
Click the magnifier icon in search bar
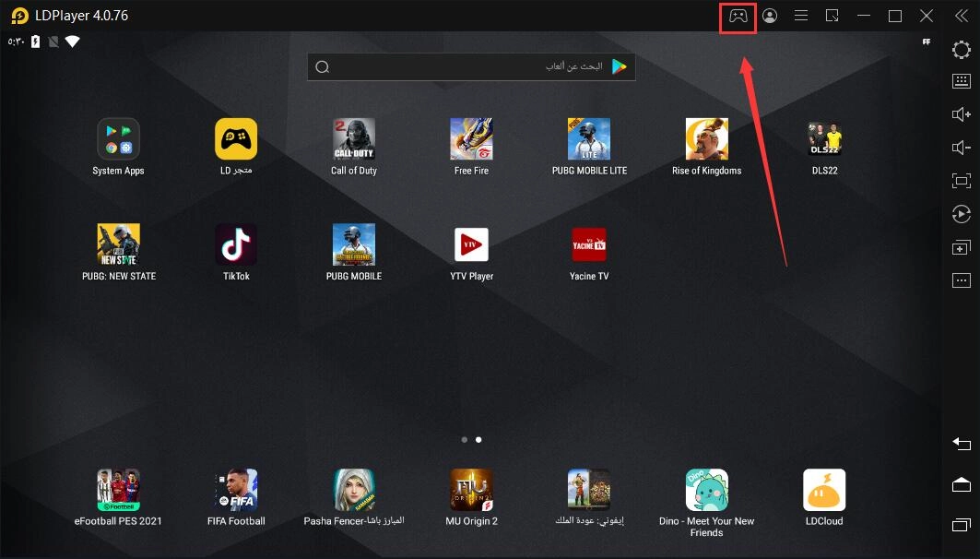click(323, 67)
